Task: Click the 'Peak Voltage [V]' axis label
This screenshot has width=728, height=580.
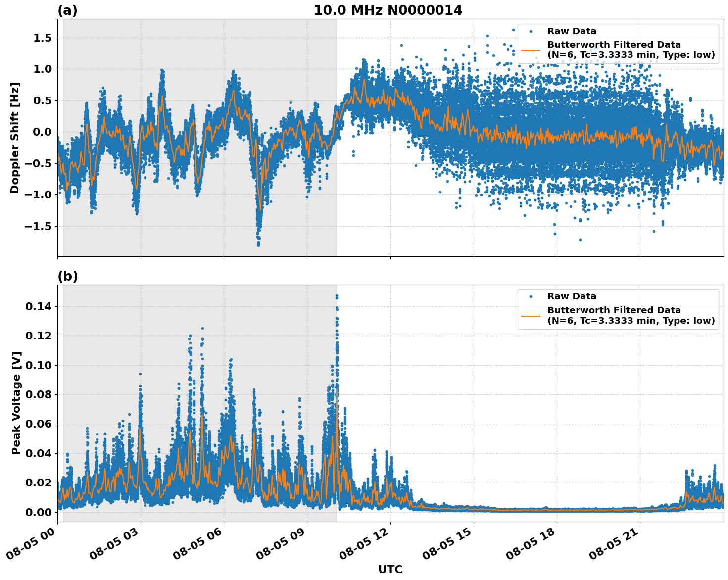Action: click(16, 403)
